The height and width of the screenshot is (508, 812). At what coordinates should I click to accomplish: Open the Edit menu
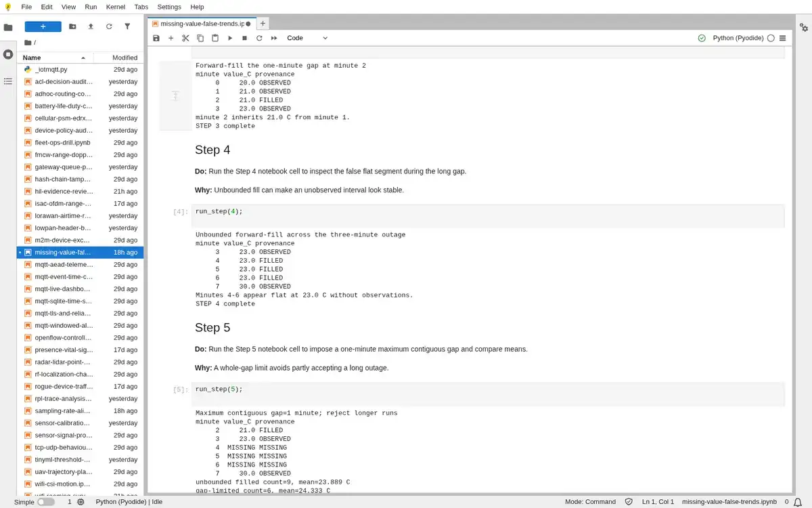point(47,7)
